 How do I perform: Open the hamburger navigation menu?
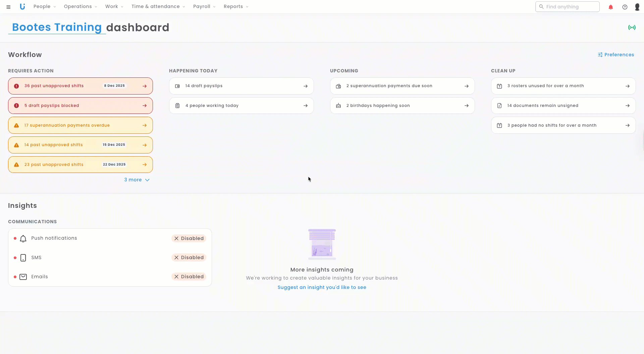(x=8, y=7)
